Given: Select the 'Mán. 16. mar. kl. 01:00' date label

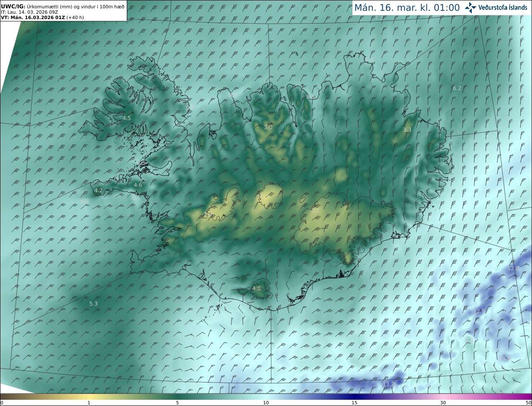Looking at the screenshot, I should point(407,7).
